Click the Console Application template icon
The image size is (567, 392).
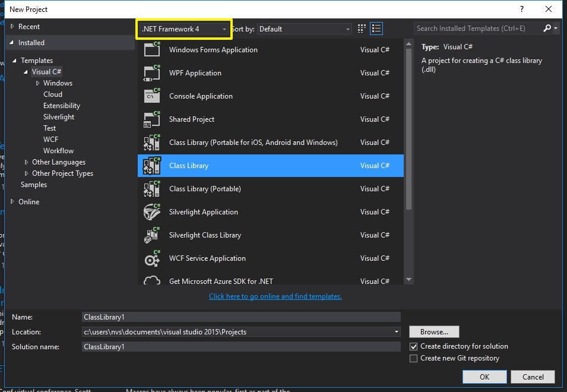(152, 96)
